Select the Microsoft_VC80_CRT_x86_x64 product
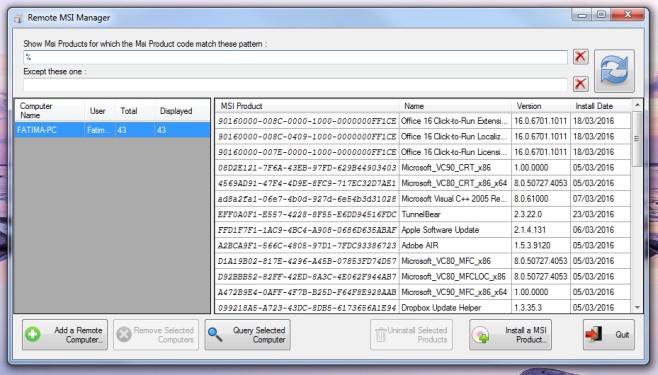This screenshot has width=658, height=375. [423, 183]
